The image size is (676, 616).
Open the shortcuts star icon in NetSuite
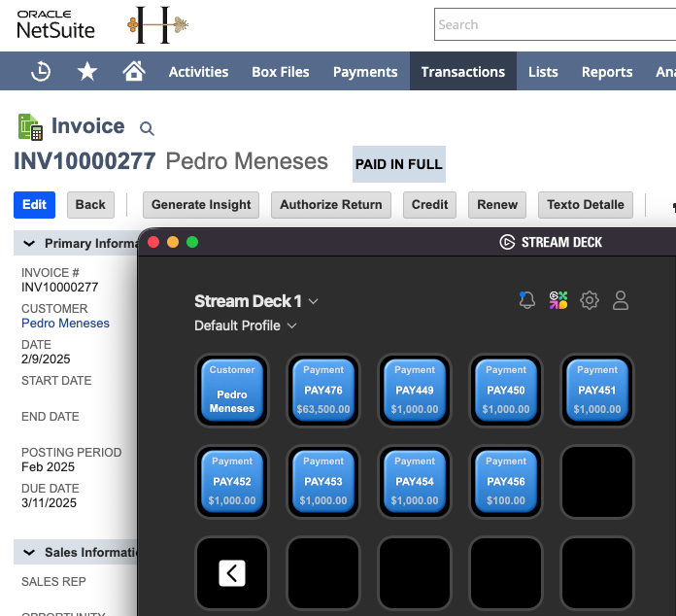tap(87, 71)
